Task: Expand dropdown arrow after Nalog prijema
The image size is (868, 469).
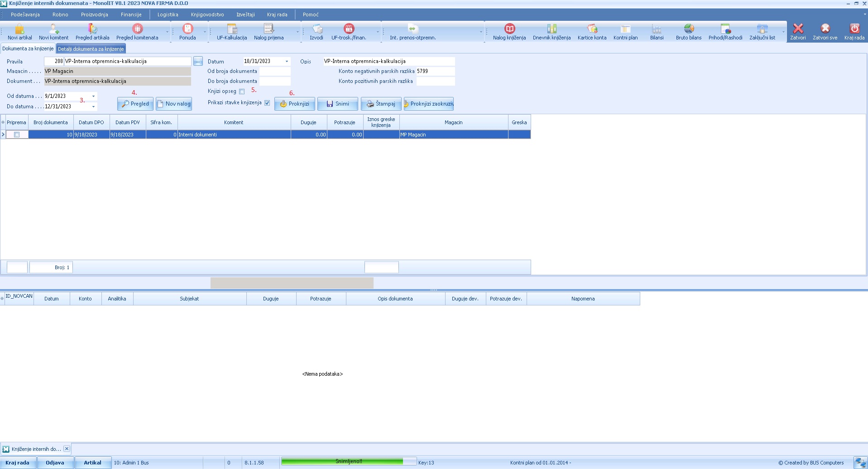Action: pos(297,32)
